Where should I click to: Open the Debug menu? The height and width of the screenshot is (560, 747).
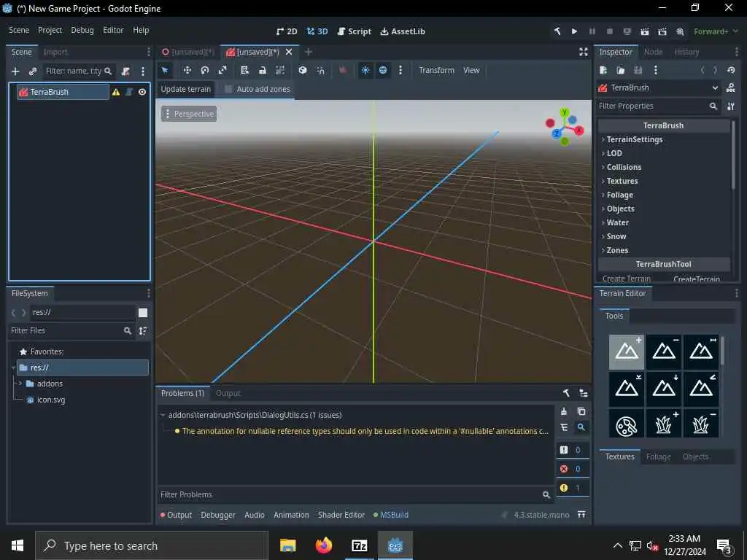pos(82,30)
